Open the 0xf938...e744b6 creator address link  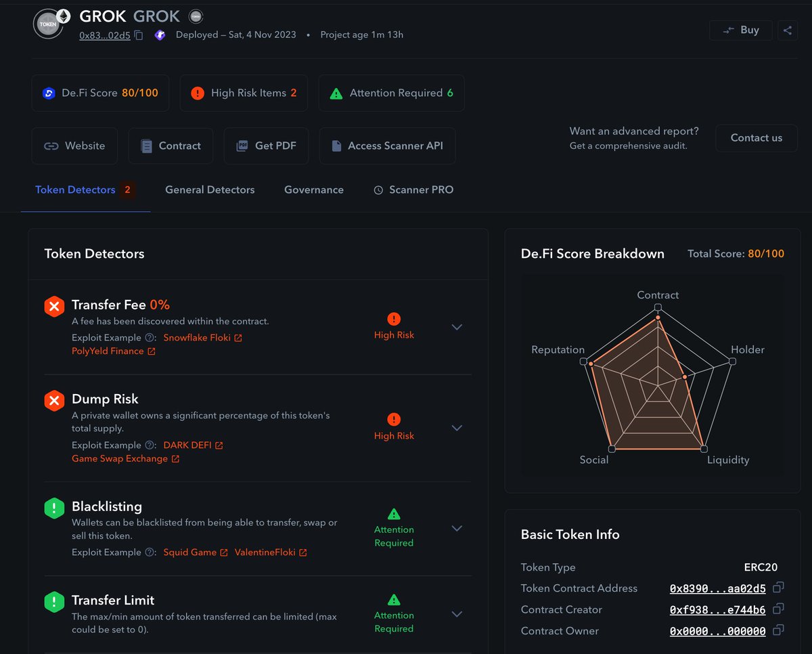[717, 610]
